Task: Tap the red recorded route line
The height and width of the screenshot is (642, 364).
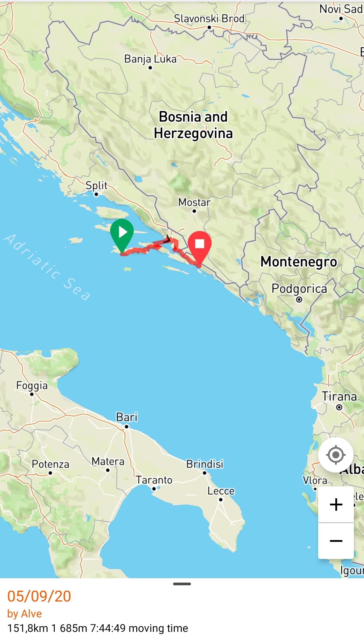Action: (x=138, y=251)
